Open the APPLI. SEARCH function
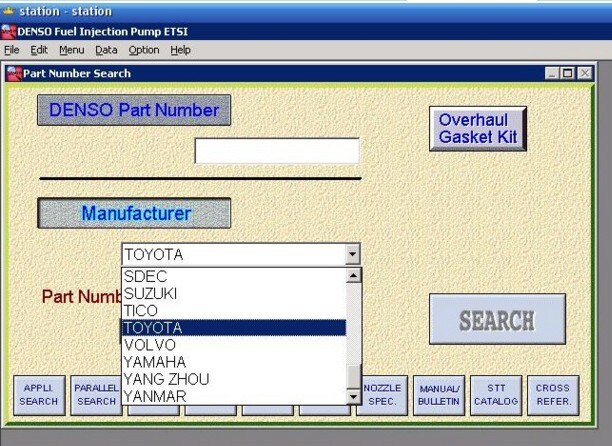This screenshot has width=612, height=446. (x=39, y=395)
